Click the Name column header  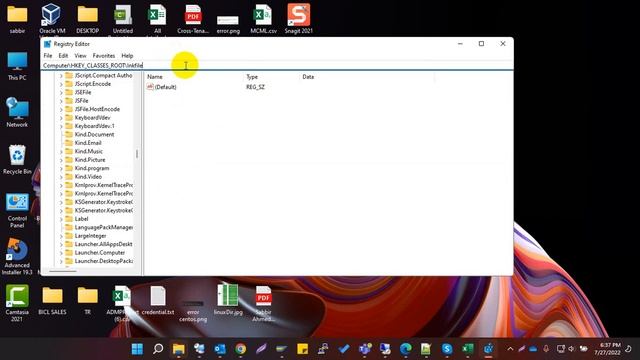pyautogui.click(x=155, y=77)
